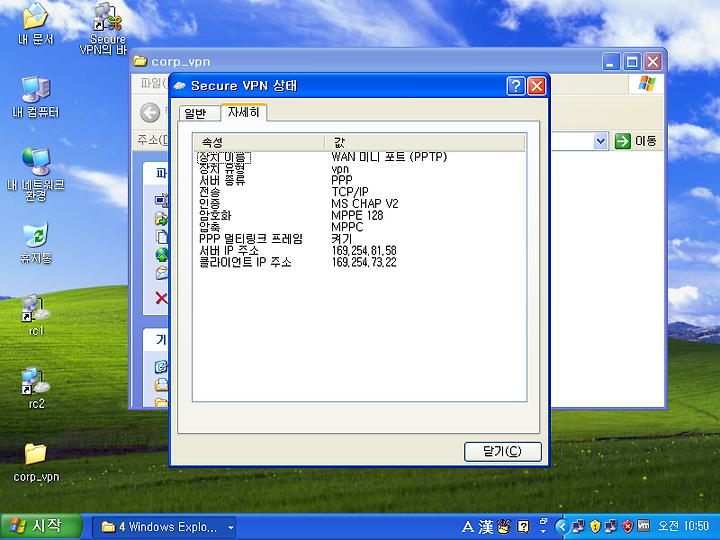Click the yellow security shield tray icon
720x540 pixels.
coord(595,526)
